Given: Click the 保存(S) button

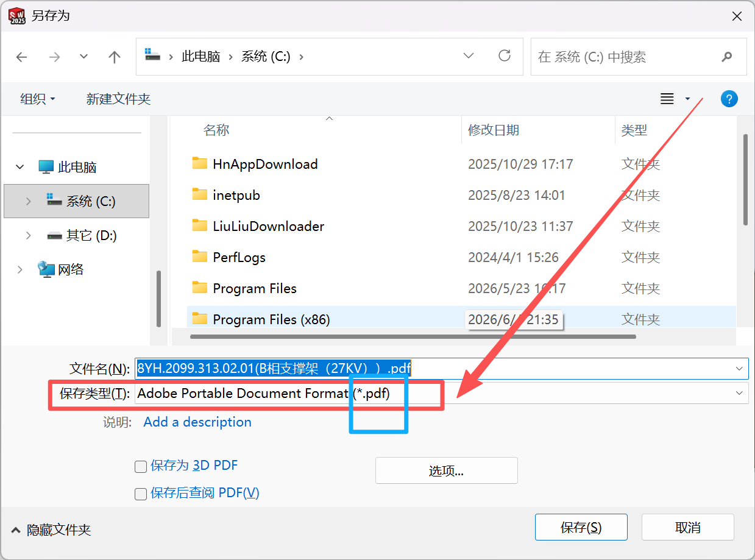Looking at the screenshot, I should coord(581,527).
